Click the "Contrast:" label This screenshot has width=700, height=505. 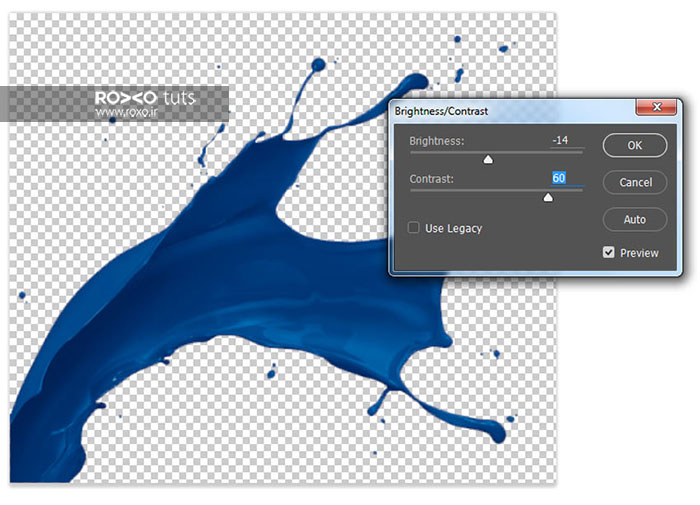coord(431,179)
